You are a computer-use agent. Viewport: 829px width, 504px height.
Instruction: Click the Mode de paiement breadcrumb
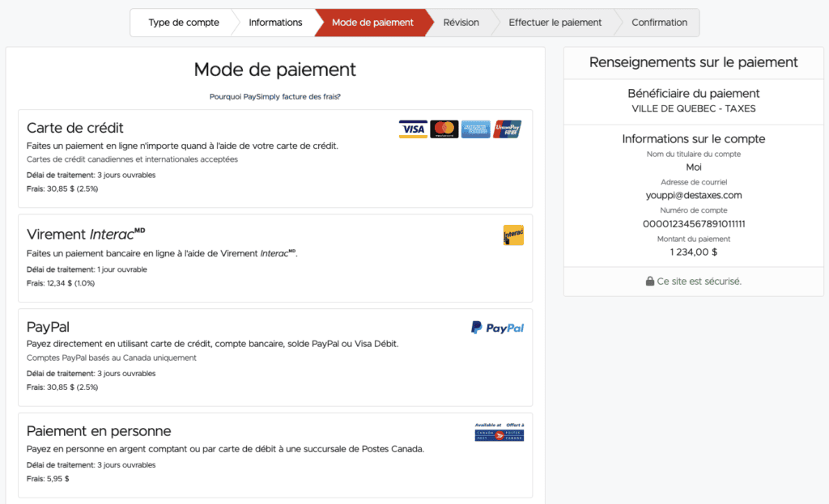pos(372,23)
